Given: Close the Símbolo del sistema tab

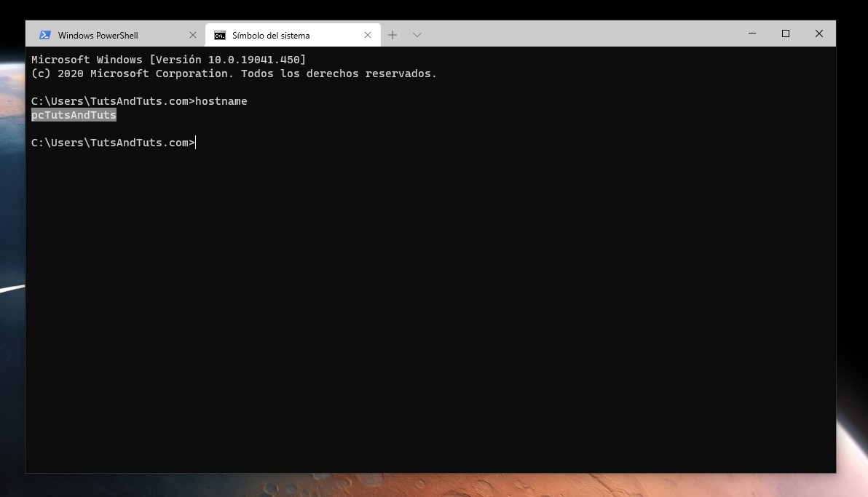Looking at the screenshot, I should (368, 35).
